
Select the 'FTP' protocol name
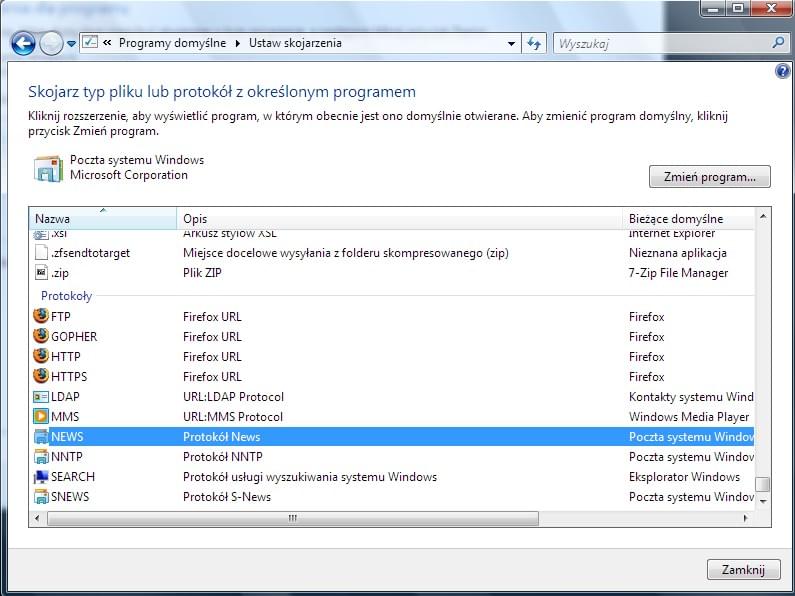61,317
